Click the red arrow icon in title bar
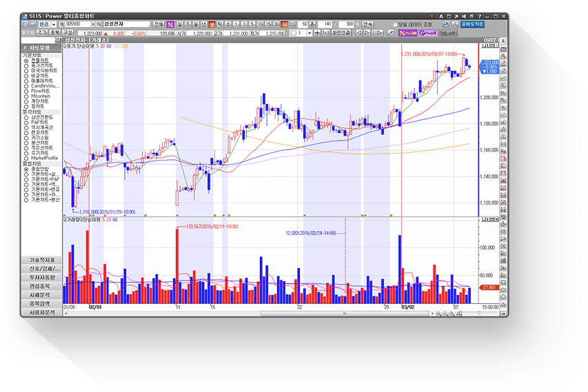This screenshot has width=588, height=392. (432, 17)
